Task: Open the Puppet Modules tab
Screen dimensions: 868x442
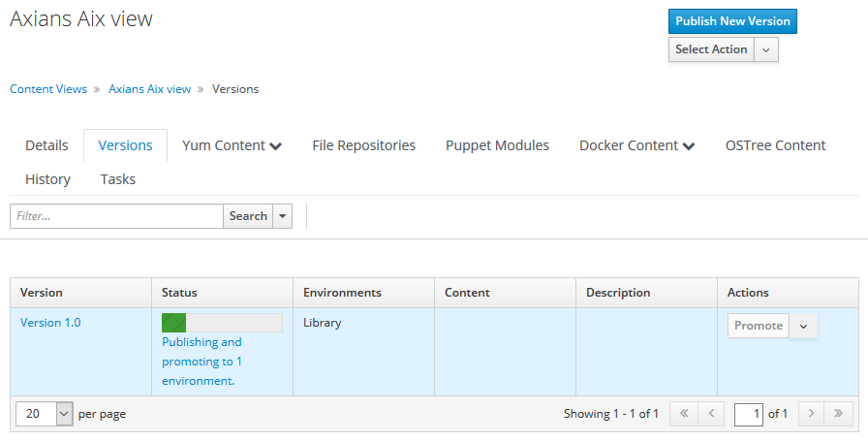Action: click(x=497, y=146)
